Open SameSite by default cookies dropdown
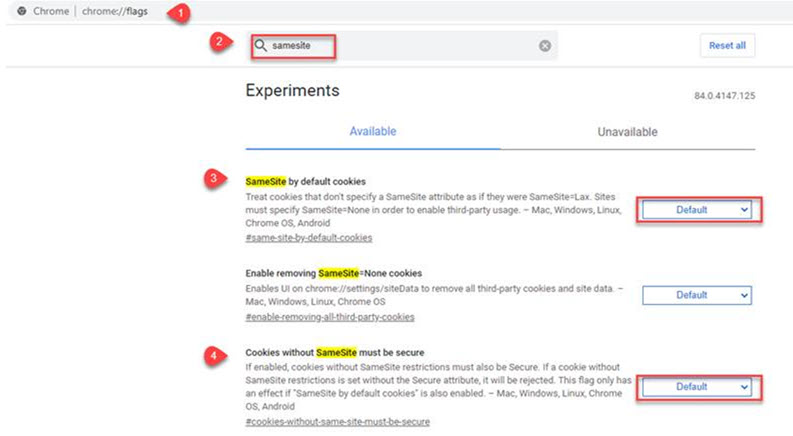Viewport: 793px width, 436px height. coord(697,210)
